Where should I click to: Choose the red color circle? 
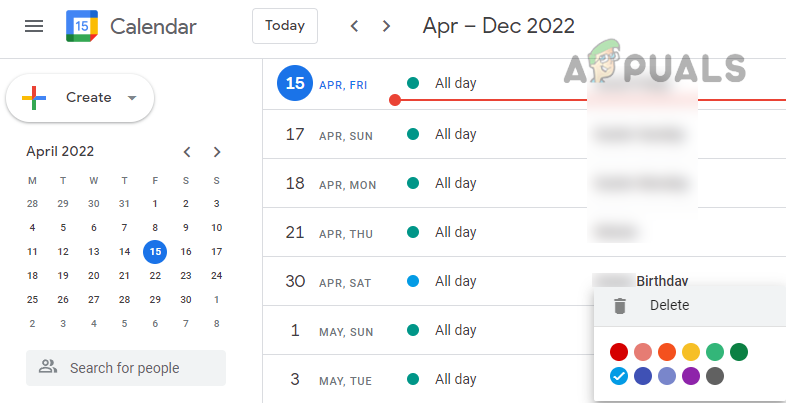619,352
